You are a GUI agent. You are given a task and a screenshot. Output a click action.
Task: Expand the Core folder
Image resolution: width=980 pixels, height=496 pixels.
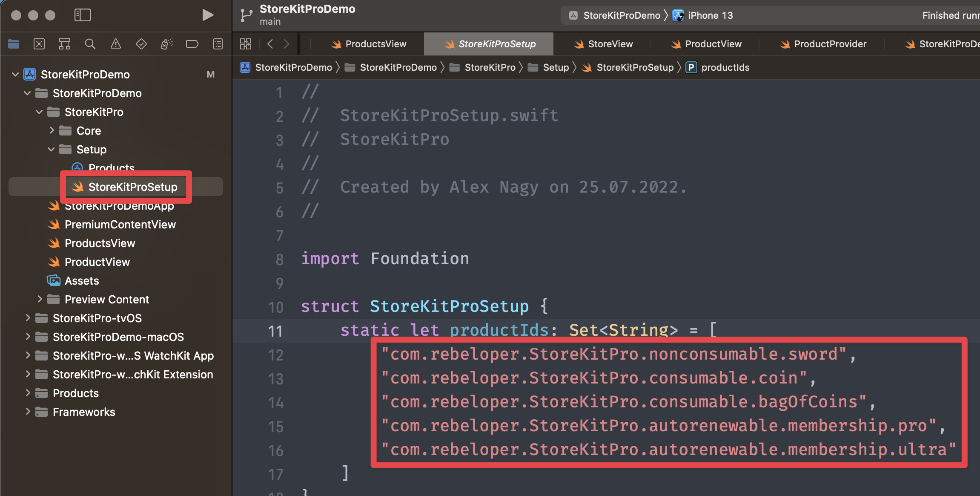[52, 130]
